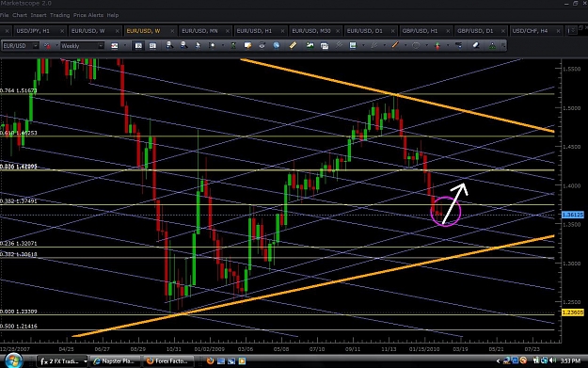The image size is (588, 368).
Task: Click the green hierarchy structure icon
Action: pos(492,46)
